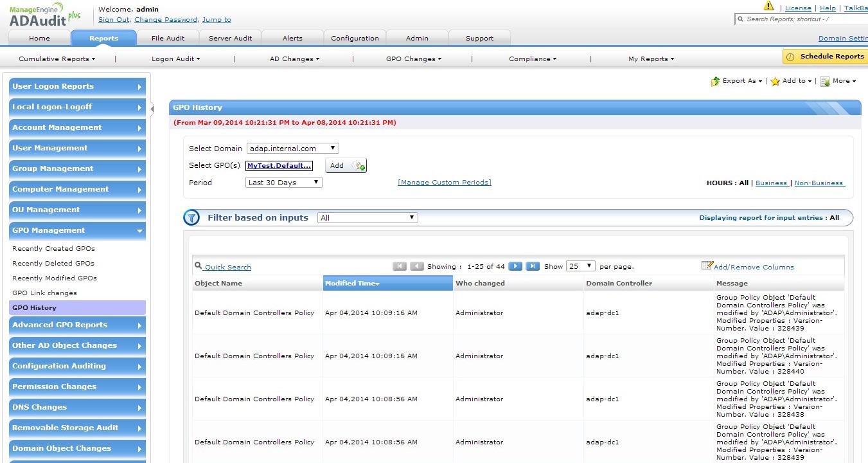Switch to the File Audit tab
The width and height of the screenshot is (868, 463).
[x=168, y=37]
